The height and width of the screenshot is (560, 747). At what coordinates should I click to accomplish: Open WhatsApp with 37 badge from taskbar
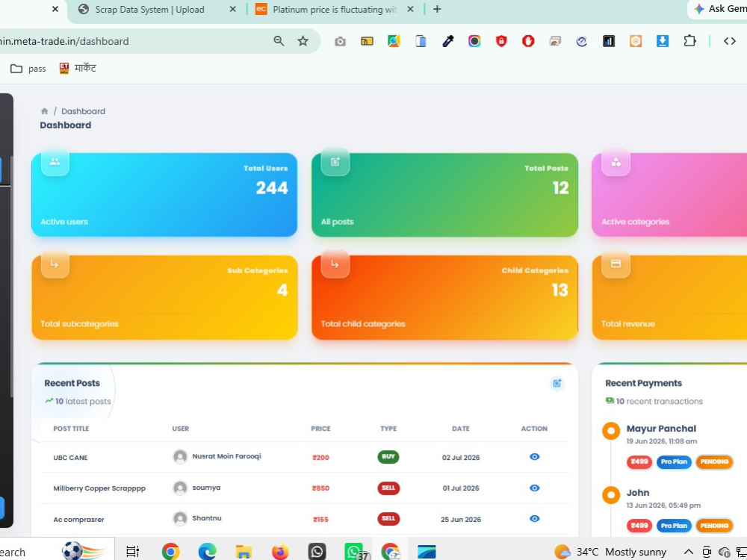point(355,552)
